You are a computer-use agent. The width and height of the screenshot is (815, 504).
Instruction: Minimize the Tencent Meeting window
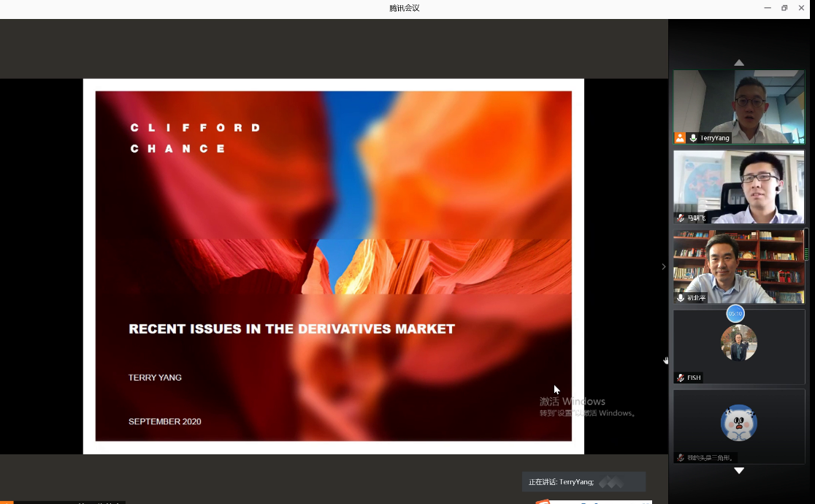coord(768,8)
